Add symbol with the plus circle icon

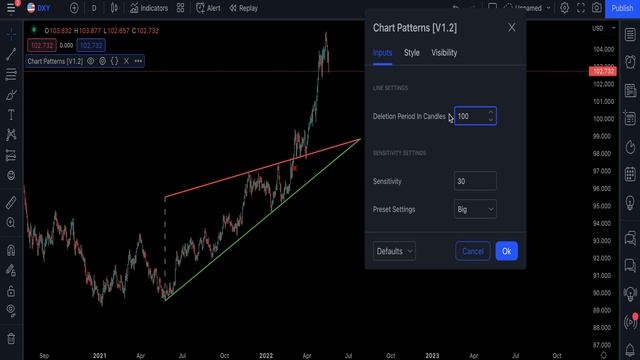[74, 8]
